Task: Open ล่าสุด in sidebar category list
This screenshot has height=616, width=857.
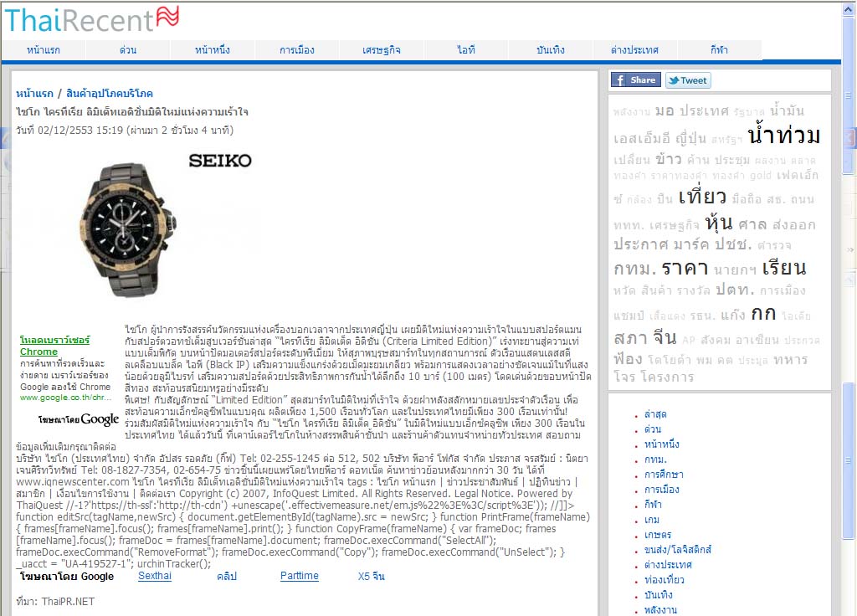Action: pos(655,414)
